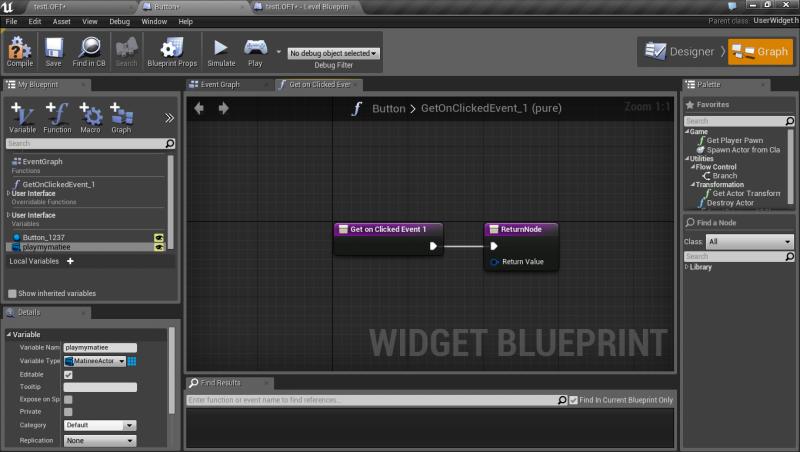The height and width of the screenshot is (452, 800).
Task: Toggle visibility eye for Button_1237
Action: pyautogui.click(x=159, y=238)
